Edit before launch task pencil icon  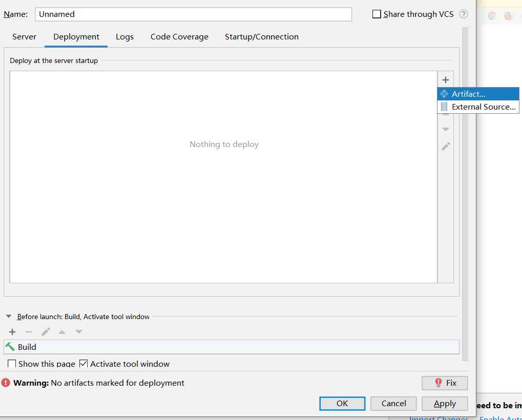coord(46,332)
